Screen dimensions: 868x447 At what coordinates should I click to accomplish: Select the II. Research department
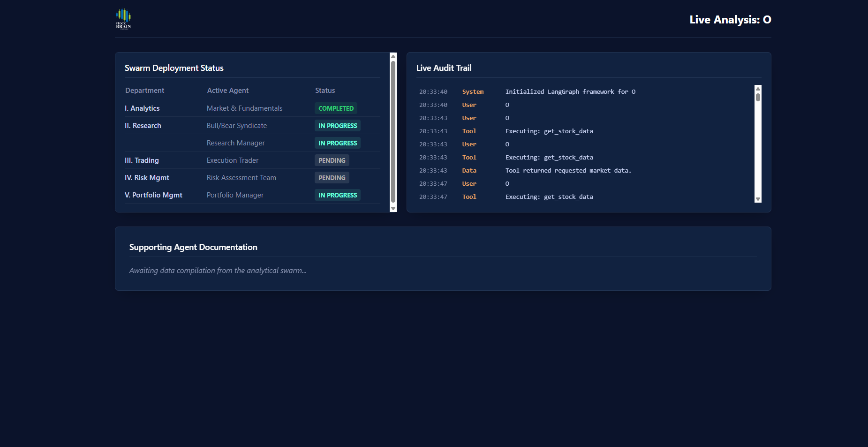pyautogui.click(x=143, y=126)
